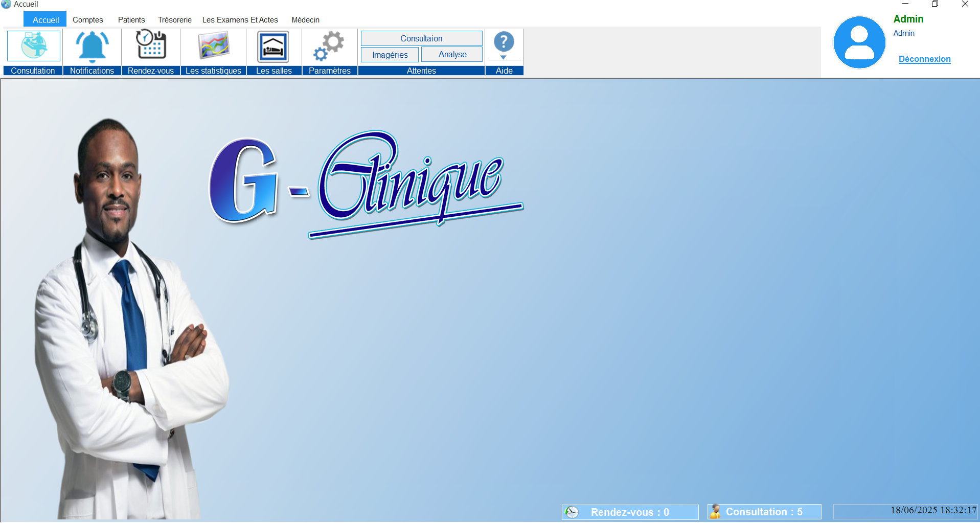Click the Notifications bell icon
Viewport: 980px width, 523px height.
(92, 46)
